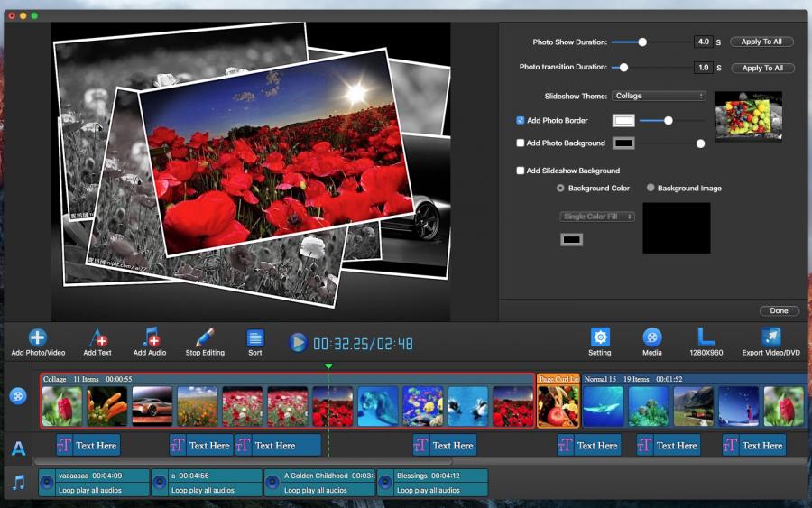Click the Add Photo/Video plus icon
Viewport: 812px width, 508px height.
tap(37, 337)
